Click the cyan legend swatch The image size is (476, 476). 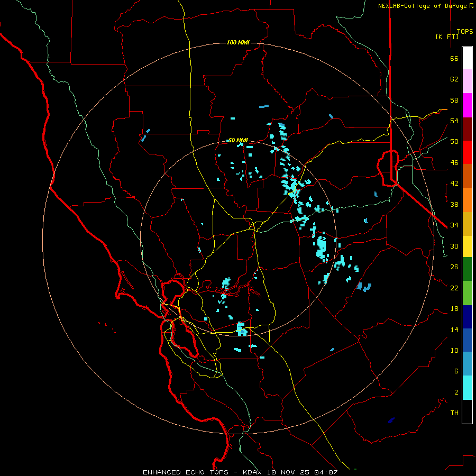pos(467,388)
